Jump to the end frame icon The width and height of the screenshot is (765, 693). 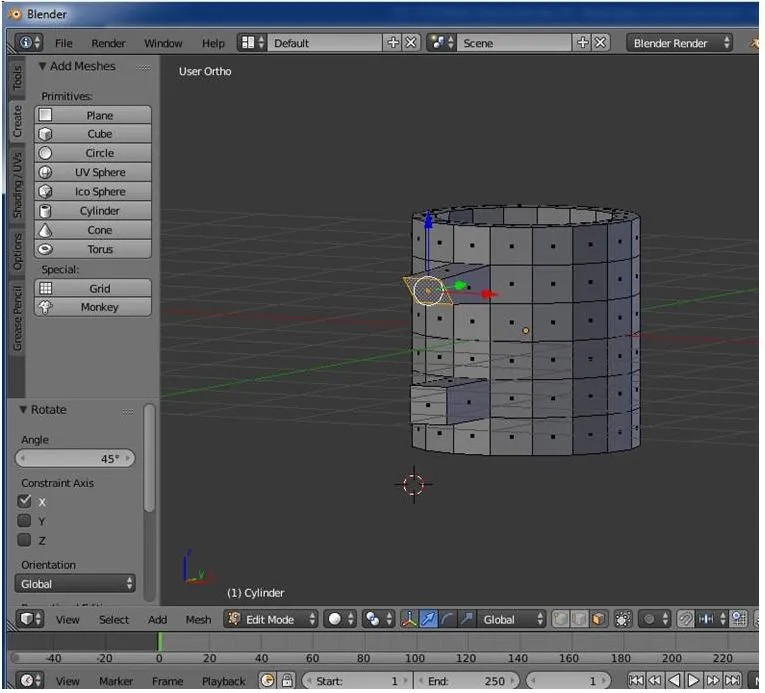click(732, 680)
